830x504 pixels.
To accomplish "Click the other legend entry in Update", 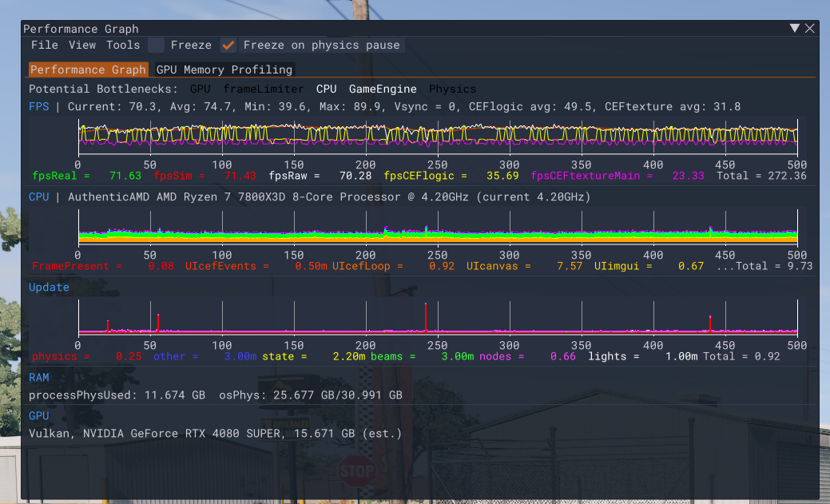I will [x=205, y=356].
